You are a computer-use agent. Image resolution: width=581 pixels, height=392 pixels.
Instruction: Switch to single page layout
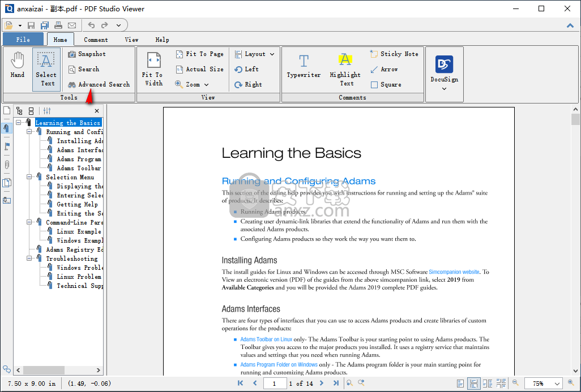tap(460, 384)
